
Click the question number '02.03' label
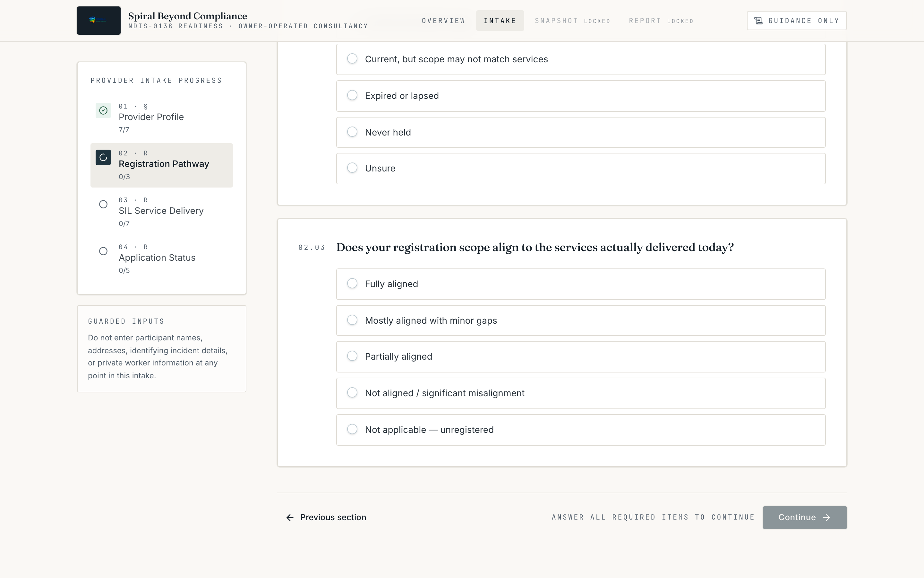click(312, 248)
